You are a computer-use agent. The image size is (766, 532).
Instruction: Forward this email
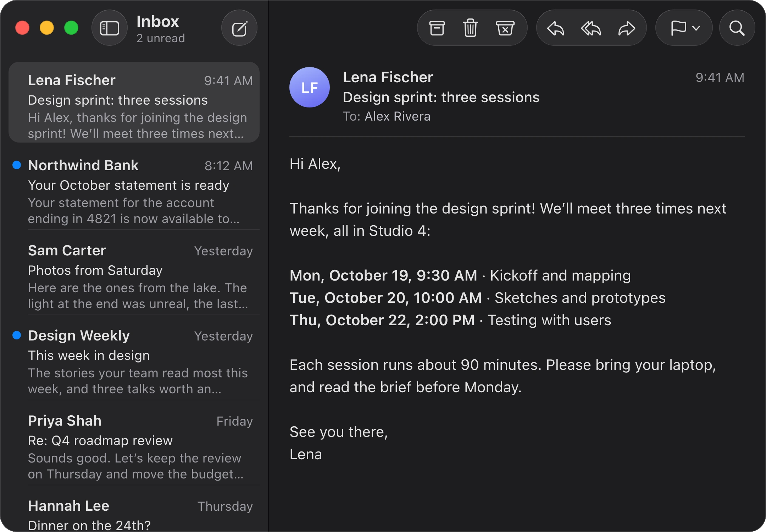point(627,28)
